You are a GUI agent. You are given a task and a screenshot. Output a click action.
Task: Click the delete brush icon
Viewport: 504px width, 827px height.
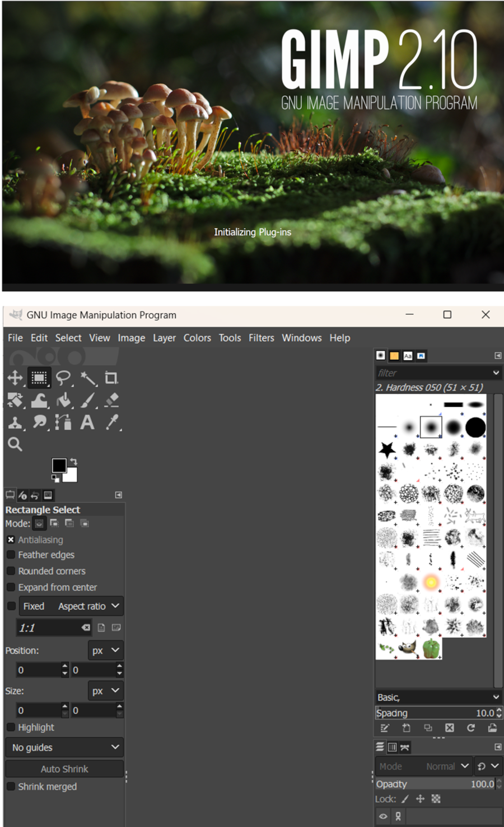450,728
